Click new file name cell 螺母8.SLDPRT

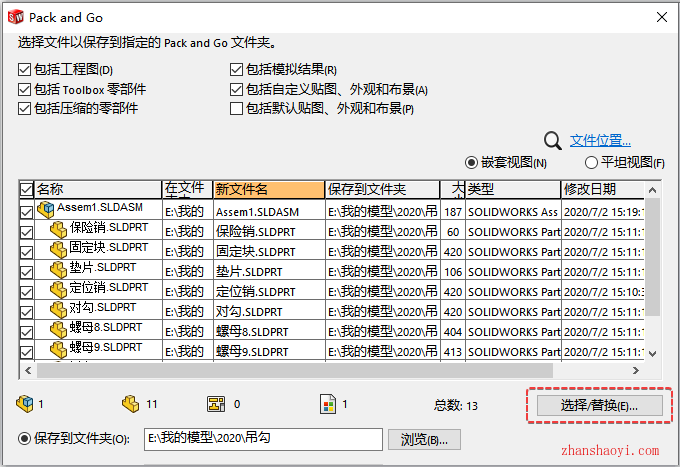(x=269, y=332)
